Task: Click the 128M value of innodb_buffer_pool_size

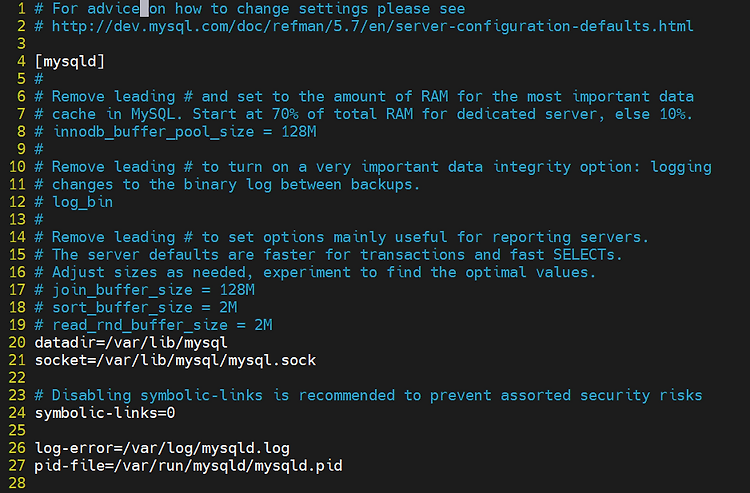Action: pos(299,131)
